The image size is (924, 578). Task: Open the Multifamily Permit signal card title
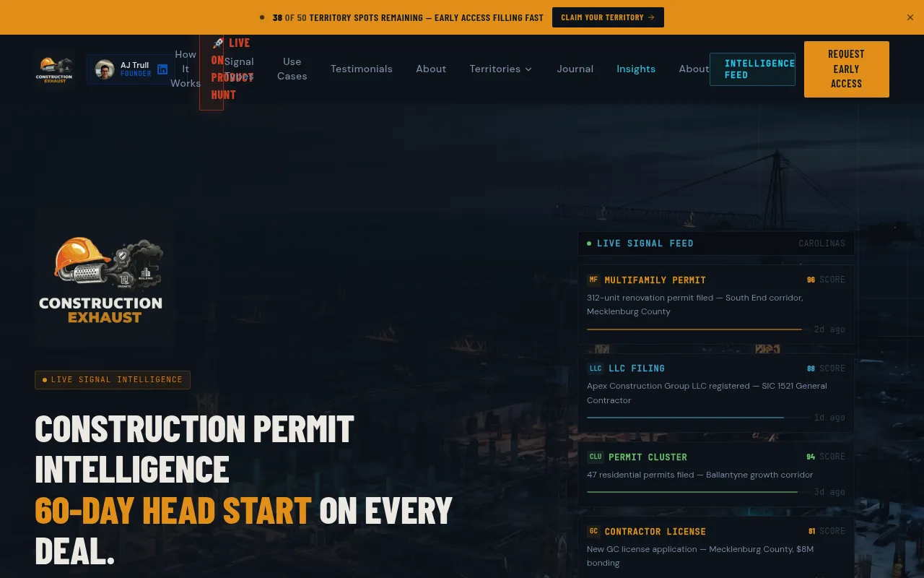point(655,280)
